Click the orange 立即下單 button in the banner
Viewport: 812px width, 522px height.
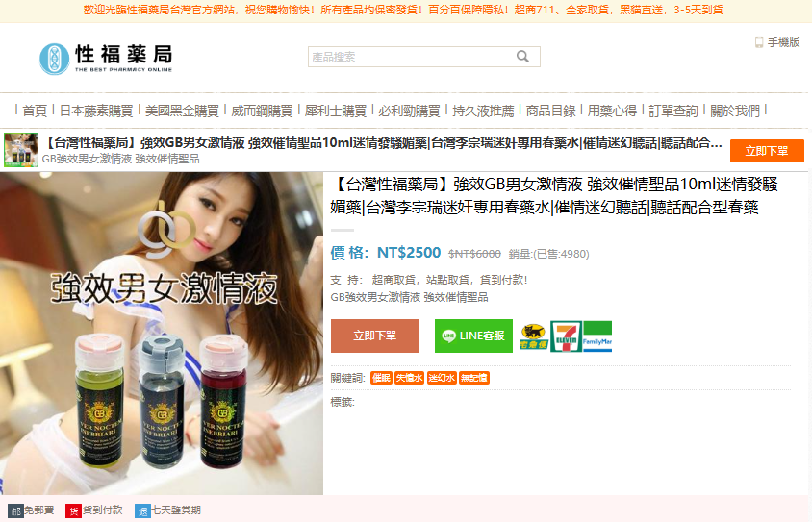point(767,151)
